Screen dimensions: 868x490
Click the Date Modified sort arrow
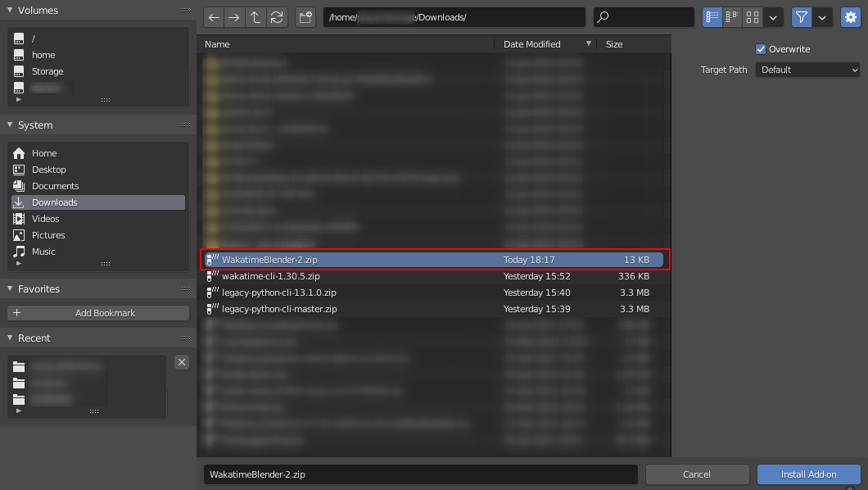click(x=589, y=43)
